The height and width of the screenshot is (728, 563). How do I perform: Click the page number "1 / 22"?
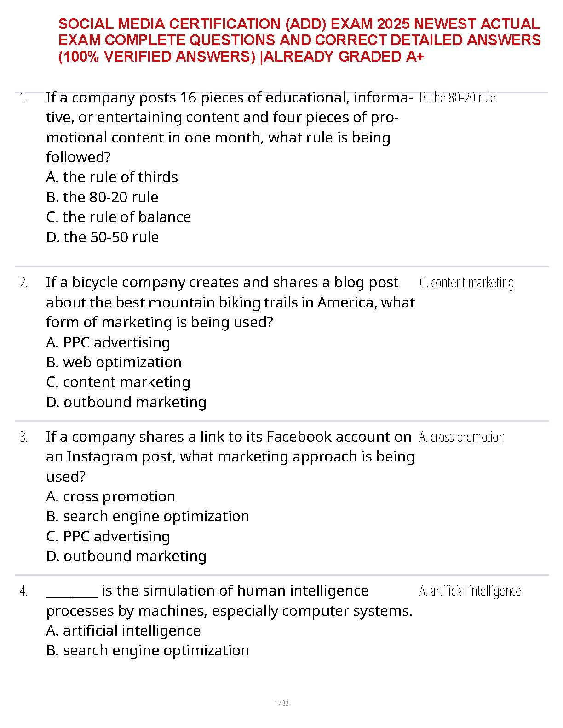coord(281,703)
